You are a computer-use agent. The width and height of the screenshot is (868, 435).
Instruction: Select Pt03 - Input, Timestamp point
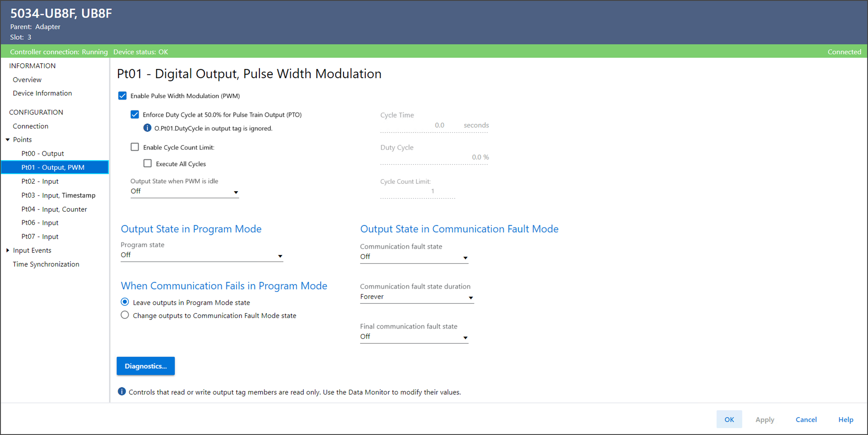[x=58, y=195]
